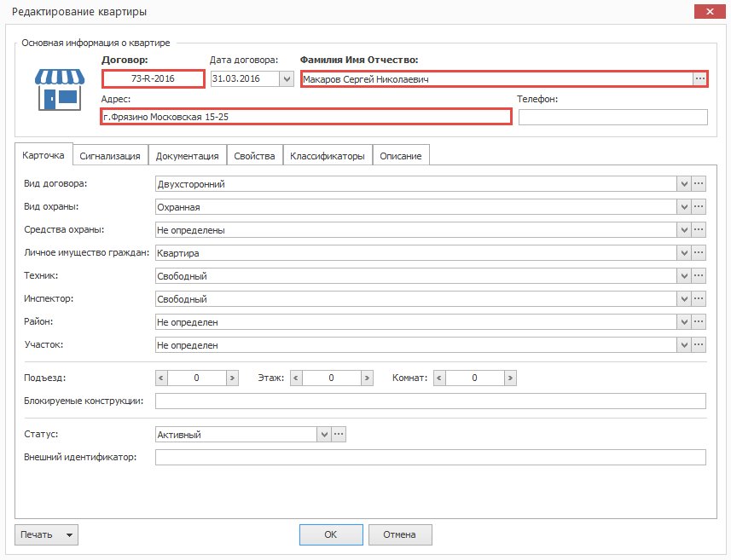731x560 pixels.
Task: Click the Не определены value field
Action: coord(416,230)
